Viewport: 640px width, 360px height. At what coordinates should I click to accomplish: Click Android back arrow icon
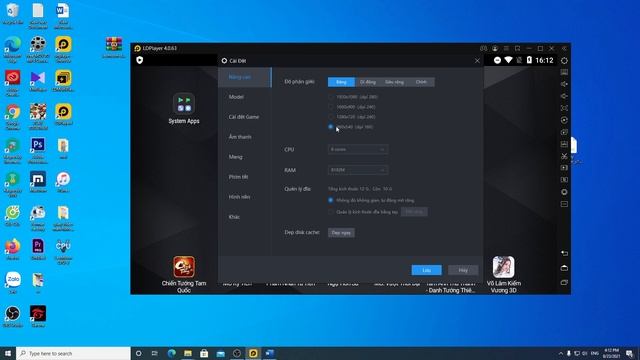point(564,253)
